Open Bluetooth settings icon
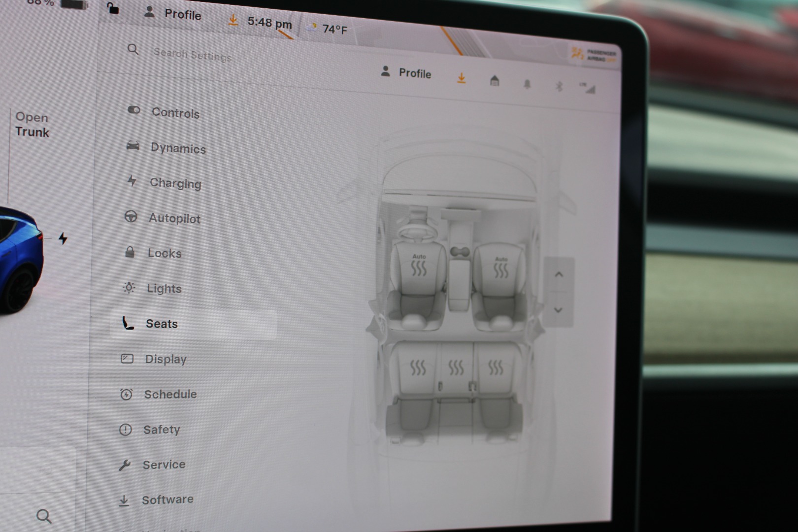The width and height of the screenshot is (798, 532). point(559,87)
